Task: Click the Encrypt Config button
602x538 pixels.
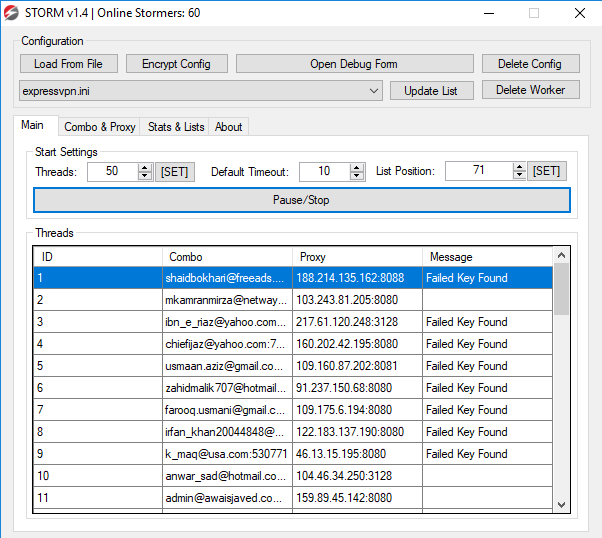Action: [177, 64]
